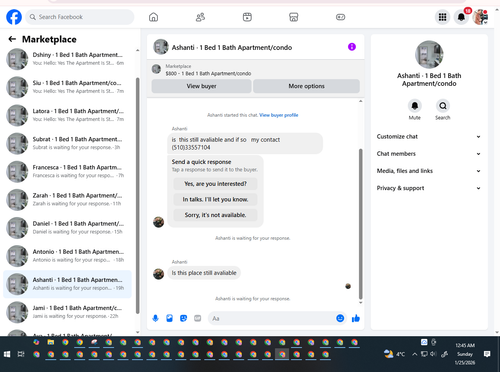Viewport: 500px width, 372px height.
Task: Go back using Marketplace arrow
Action: 12,39
